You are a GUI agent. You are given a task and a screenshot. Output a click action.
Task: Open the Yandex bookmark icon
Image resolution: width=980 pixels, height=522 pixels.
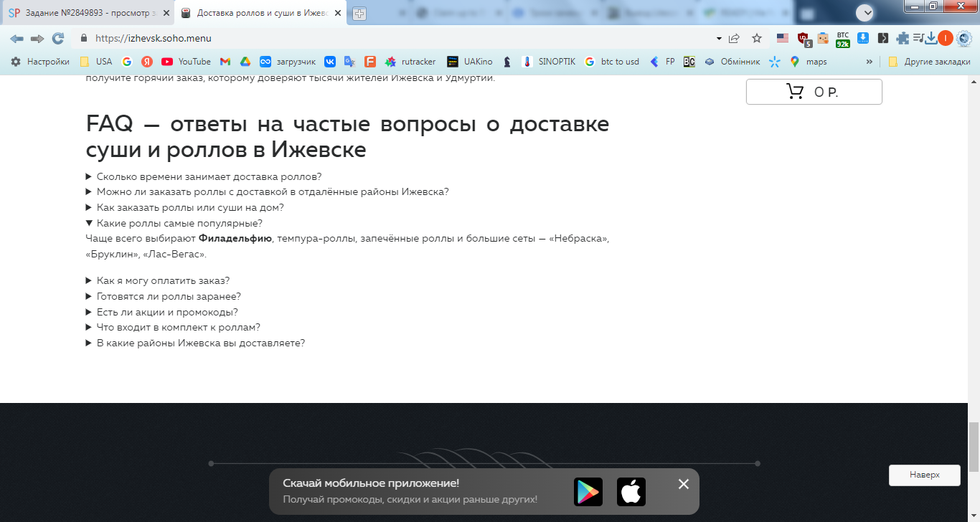[x=147, y=62]
